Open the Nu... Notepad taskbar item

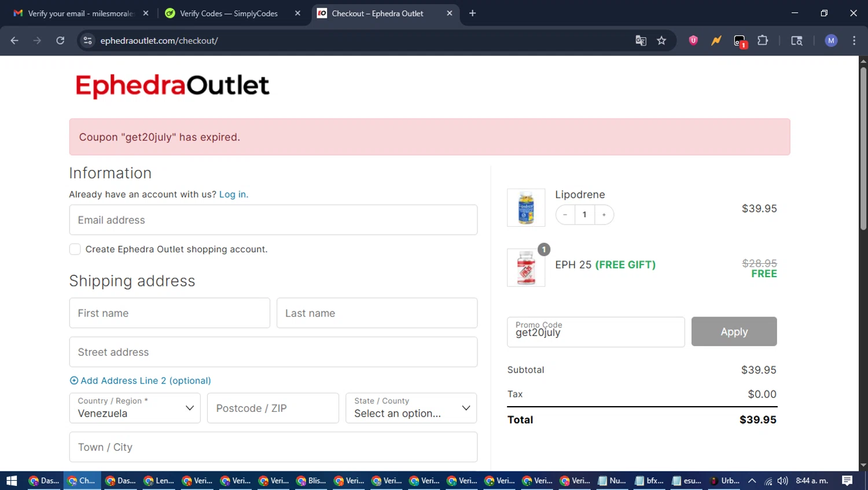point(612,481)
